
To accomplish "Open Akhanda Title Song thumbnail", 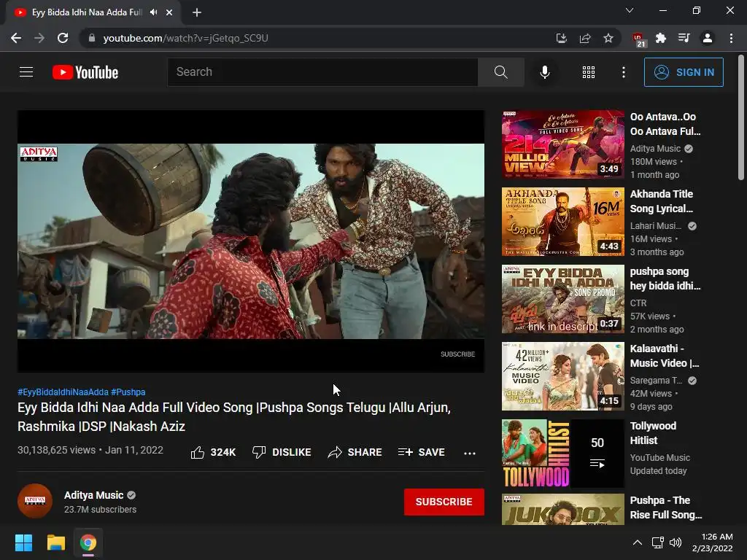I will [x=562, y=222].
